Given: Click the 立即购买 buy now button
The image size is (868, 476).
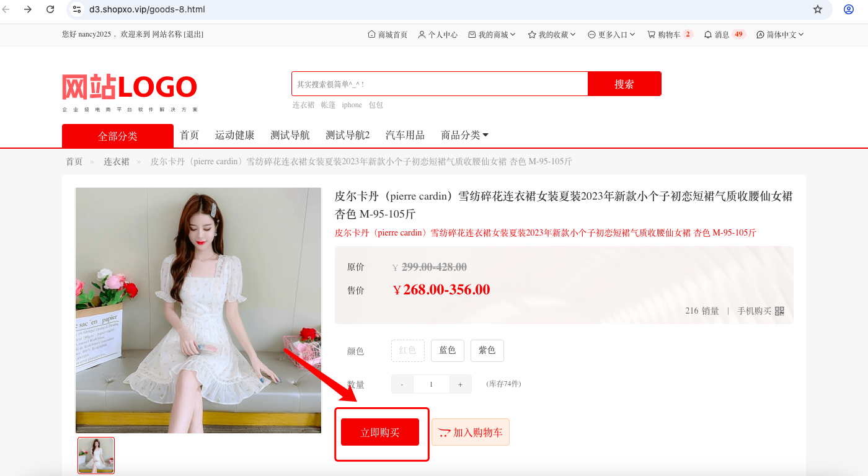Looking at the screenshot, I should pos(380,432).
